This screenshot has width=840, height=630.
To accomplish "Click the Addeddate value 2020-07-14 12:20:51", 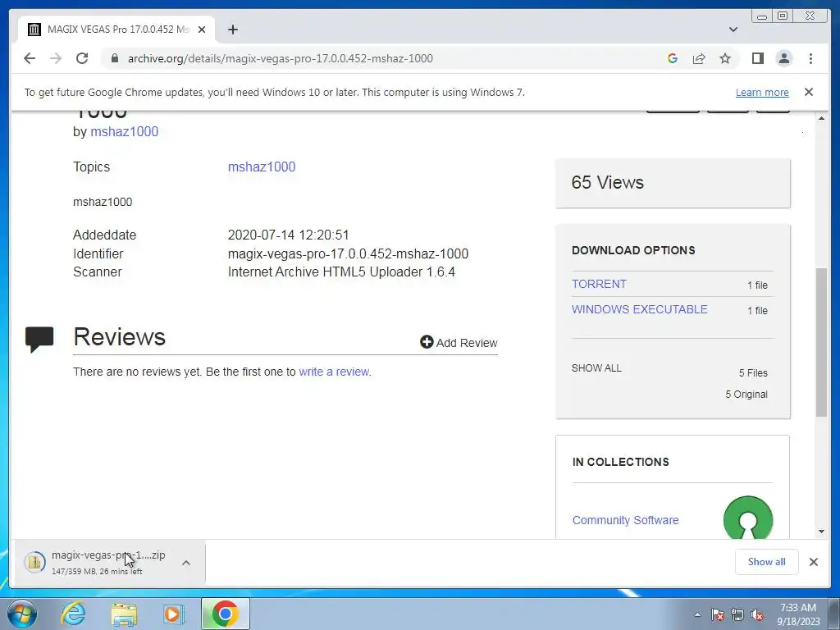I will pyautogui.click(x=288, y=235).
